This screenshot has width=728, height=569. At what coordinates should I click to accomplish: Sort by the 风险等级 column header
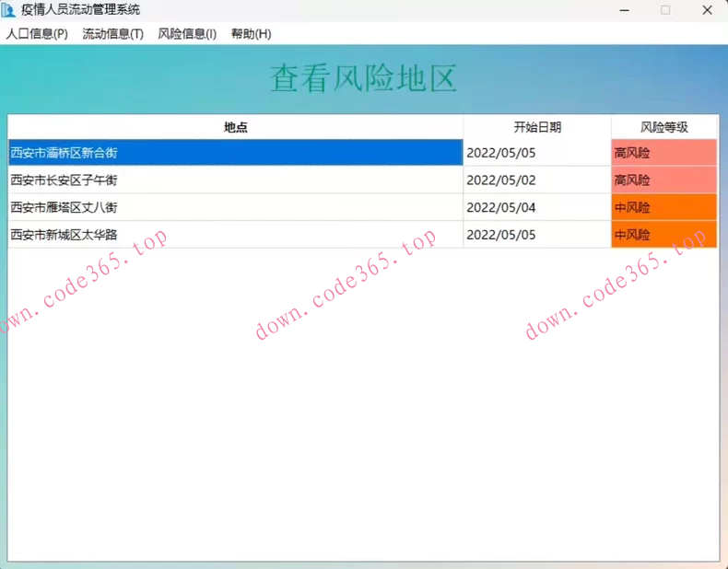[x=663, y=127]
